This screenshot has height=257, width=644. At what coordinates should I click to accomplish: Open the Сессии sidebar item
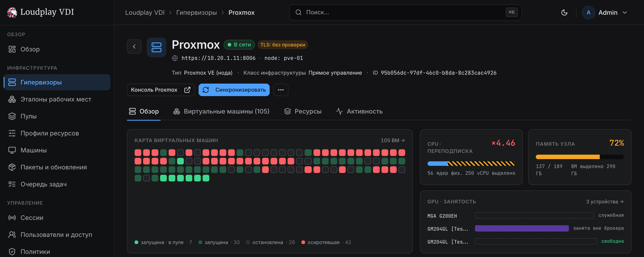tap(57, 218)
